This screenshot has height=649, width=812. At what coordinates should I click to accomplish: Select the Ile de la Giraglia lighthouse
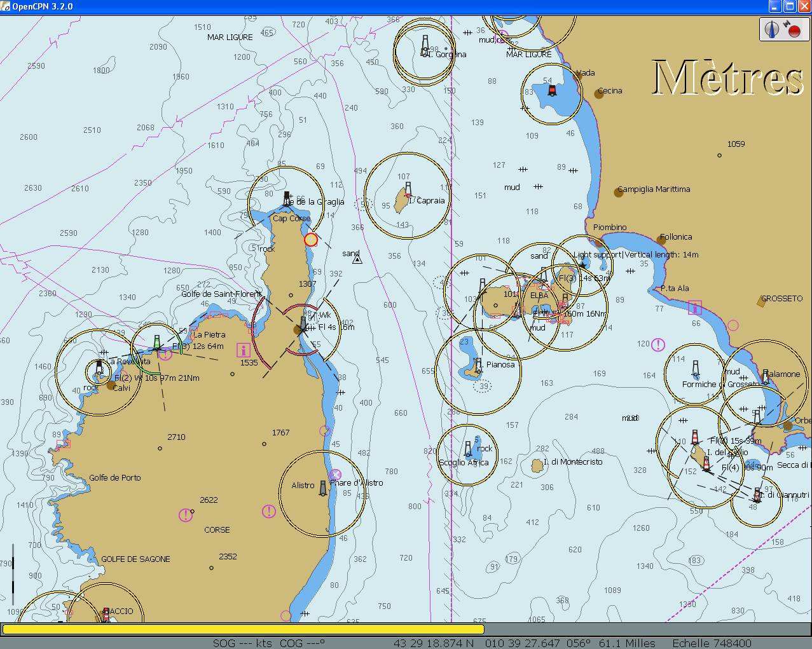click(287, 198)
